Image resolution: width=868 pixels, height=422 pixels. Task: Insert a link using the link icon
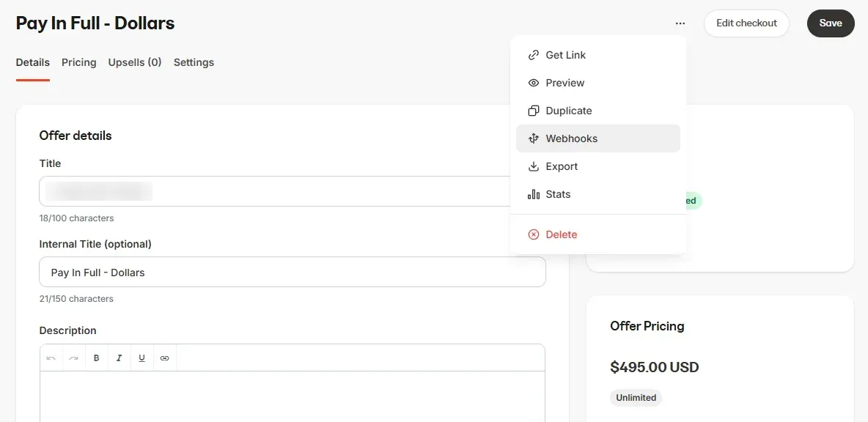[x=164, y=358]
